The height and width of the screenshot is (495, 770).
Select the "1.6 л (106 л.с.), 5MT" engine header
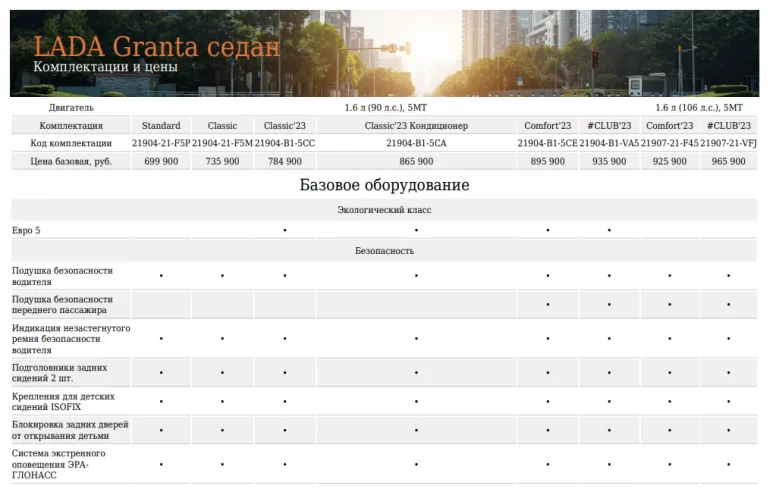699,108
